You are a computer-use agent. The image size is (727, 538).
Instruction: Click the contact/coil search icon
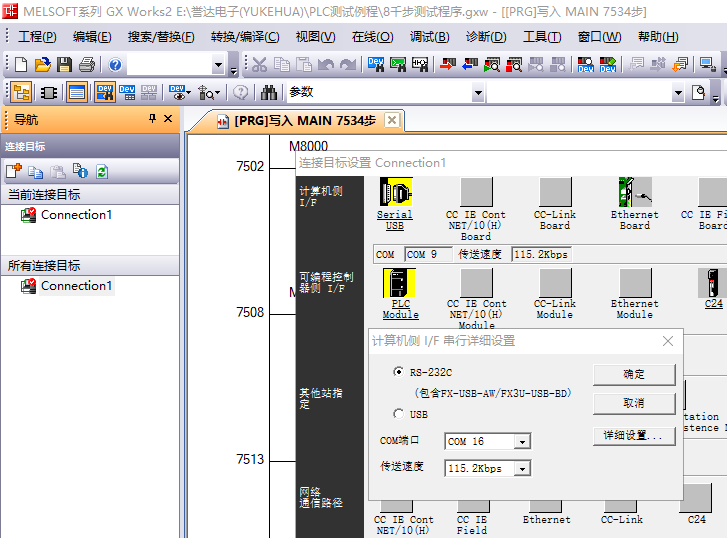click(420, 64)
